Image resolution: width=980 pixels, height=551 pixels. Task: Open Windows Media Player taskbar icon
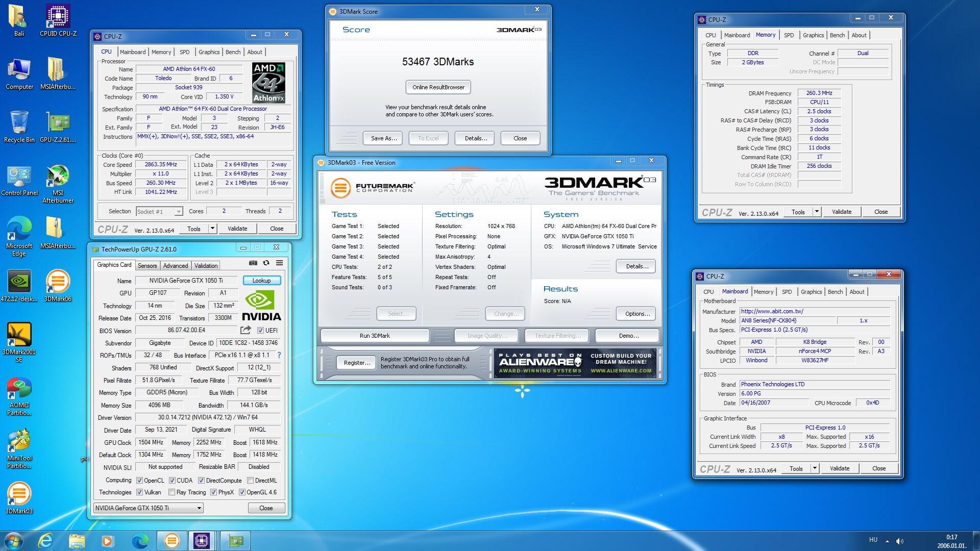point(107,541)
